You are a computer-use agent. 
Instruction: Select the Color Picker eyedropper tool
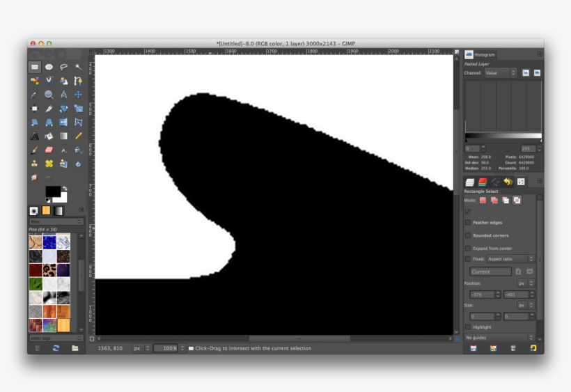tap(35, 95)
